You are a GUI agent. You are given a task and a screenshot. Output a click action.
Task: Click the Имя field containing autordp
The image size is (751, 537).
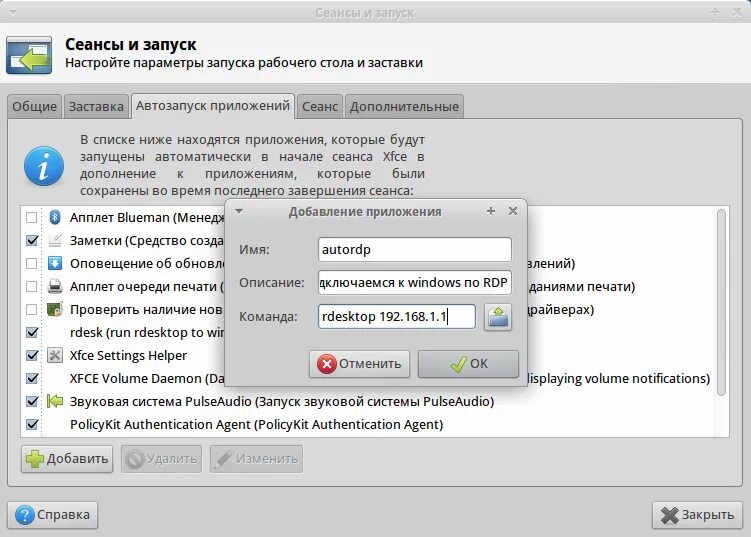pyautogui.click(x=415, y=250)
